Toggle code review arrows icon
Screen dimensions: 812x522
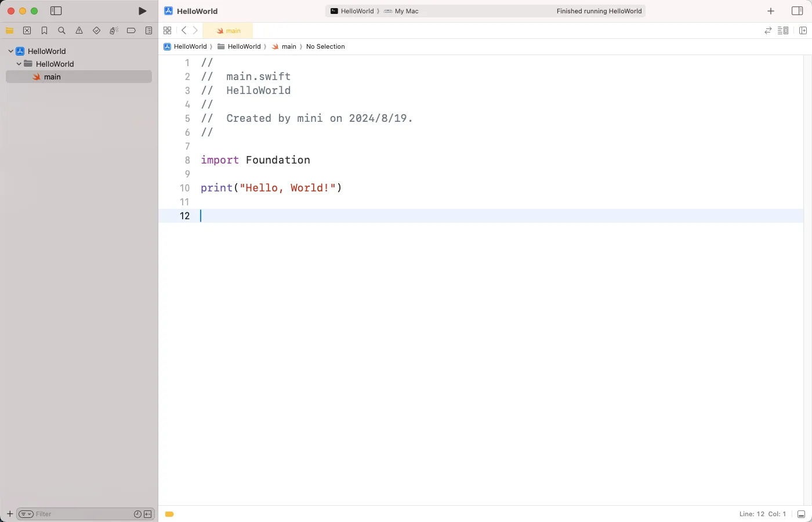[768, 31]
